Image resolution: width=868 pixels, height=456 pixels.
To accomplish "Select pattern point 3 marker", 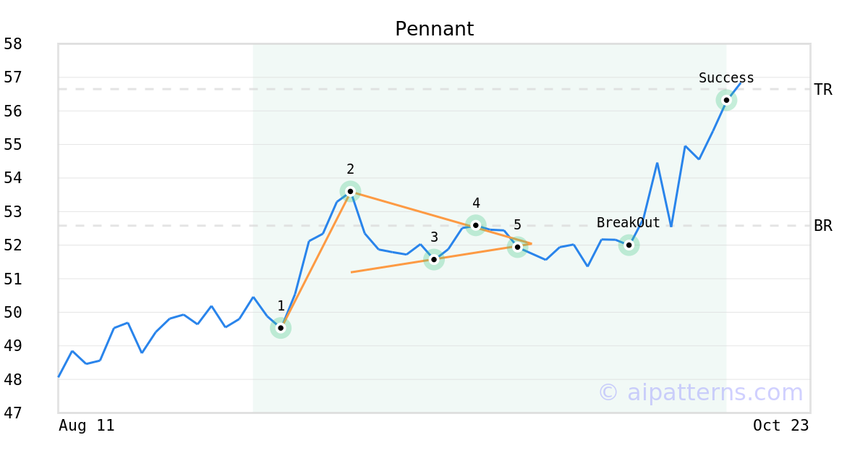I will 433,259.
